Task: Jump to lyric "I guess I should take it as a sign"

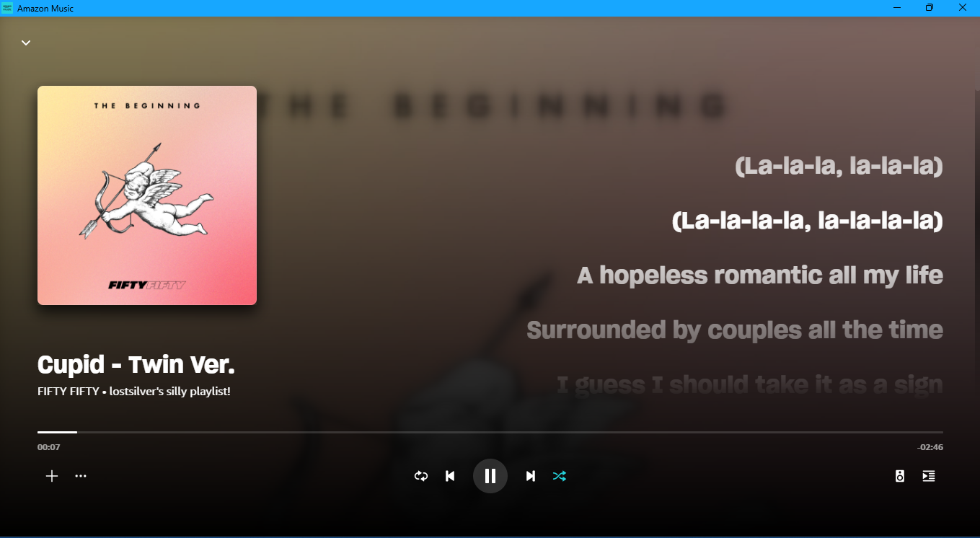Action: click(750, 384)
